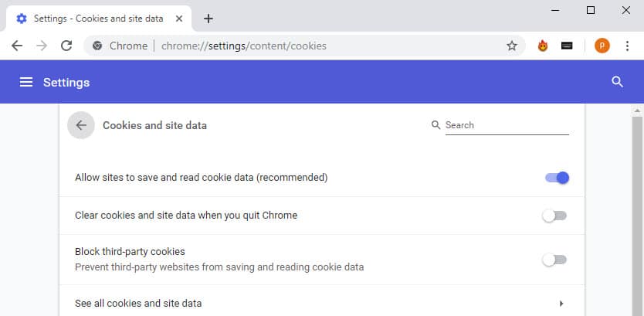Turn on Block third-party cookies
644x316 pixels.
click(554, 260)
